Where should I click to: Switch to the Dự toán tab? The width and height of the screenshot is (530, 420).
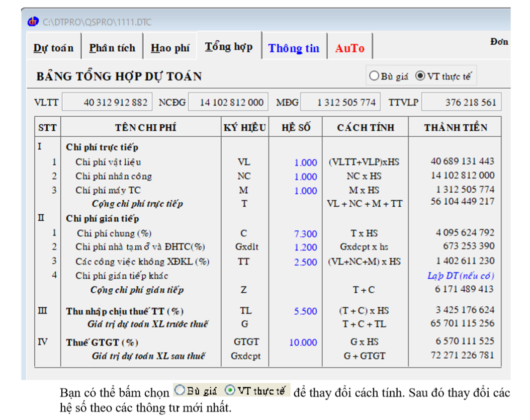pos(53,48)
